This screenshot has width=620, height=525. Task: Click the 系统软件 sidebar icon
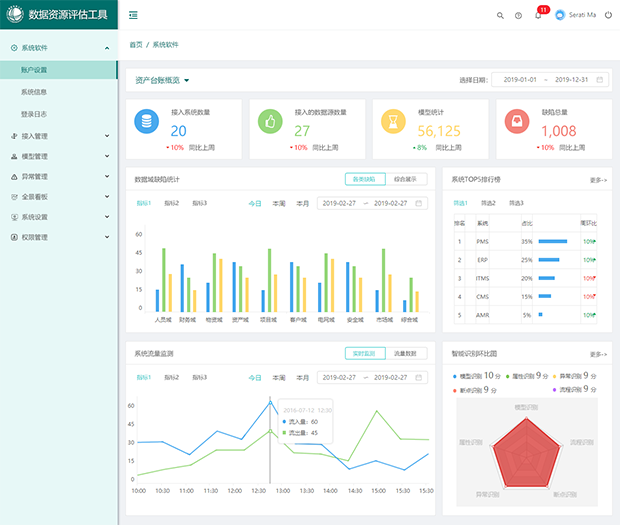click(14, 48)
